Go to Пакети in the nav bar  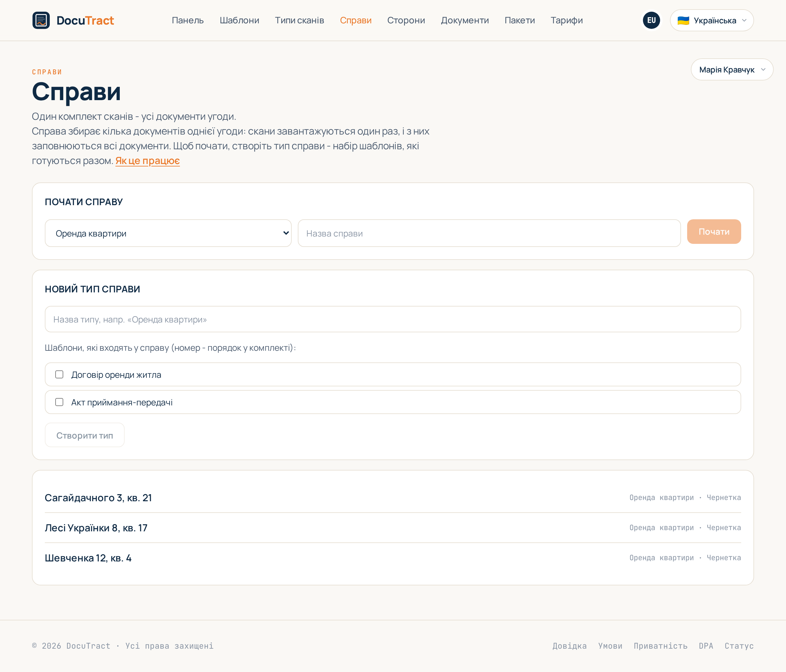coord(520,21)
